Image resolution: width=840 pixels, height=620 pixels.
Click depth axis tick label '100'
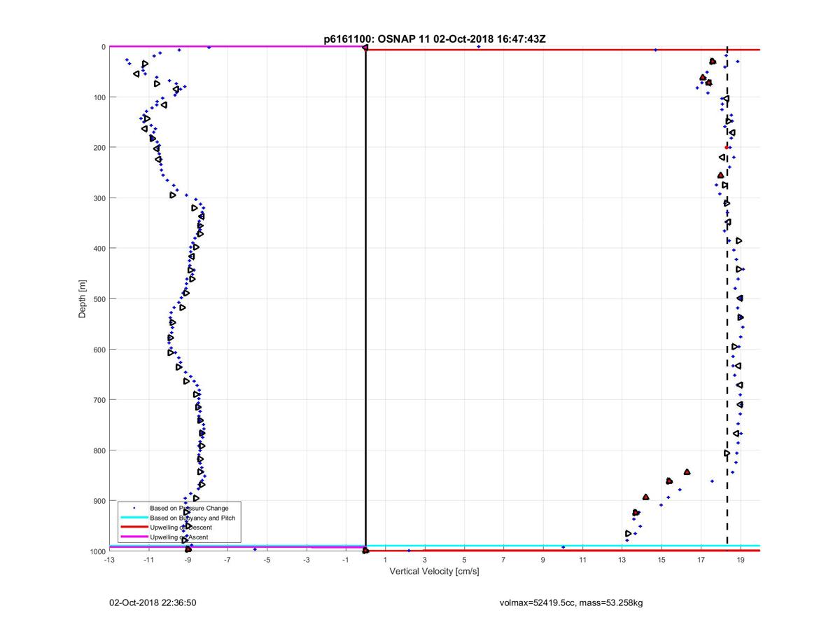[99, 97]
